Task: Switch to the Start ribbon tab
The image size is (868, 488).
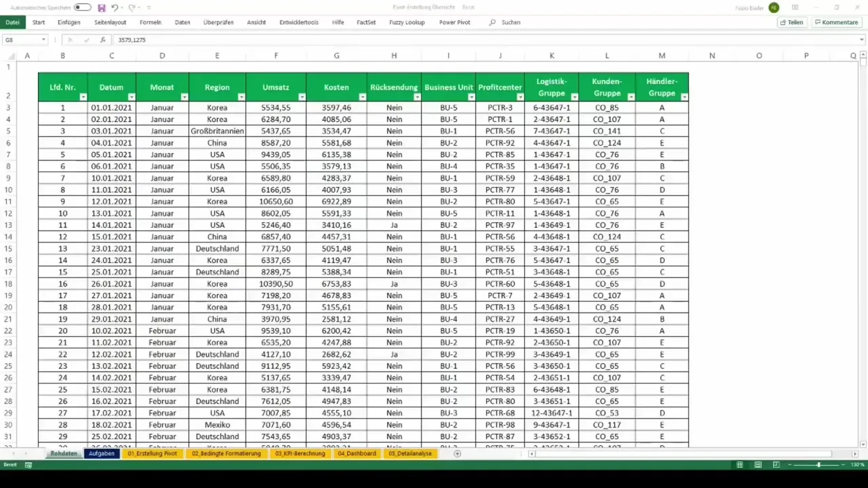Action: pyautogui.click(x=39, y=22)
